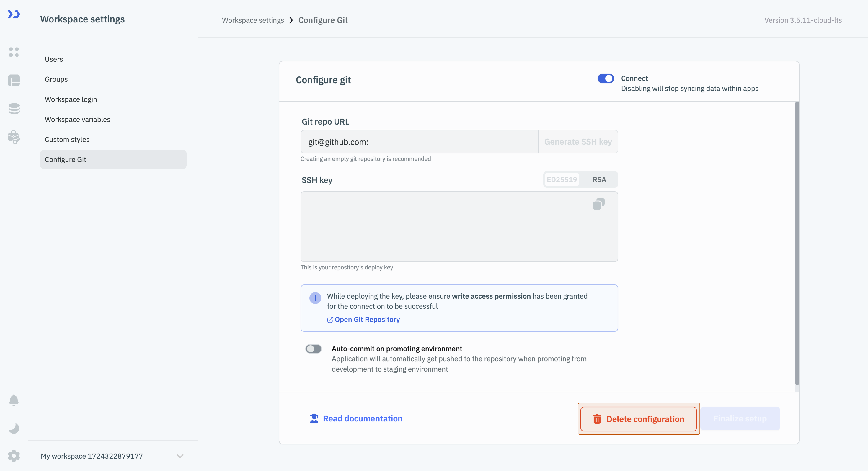
Task: Open the workspace constants icon in sidebar
Action: [14, 137]
